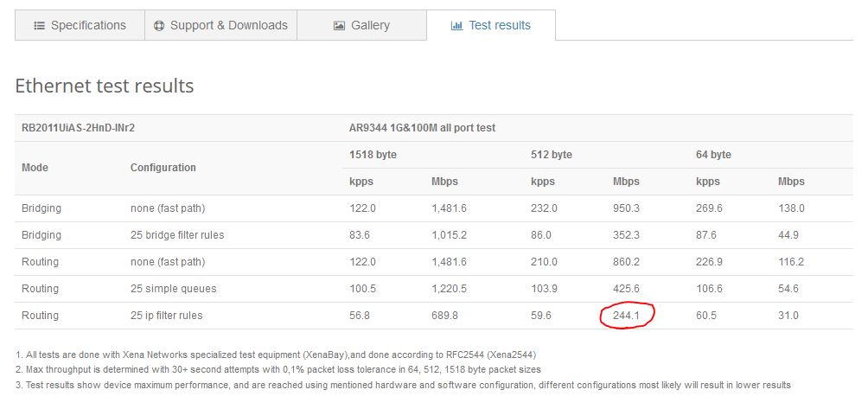Click the '106.6' value

[709, 289]
